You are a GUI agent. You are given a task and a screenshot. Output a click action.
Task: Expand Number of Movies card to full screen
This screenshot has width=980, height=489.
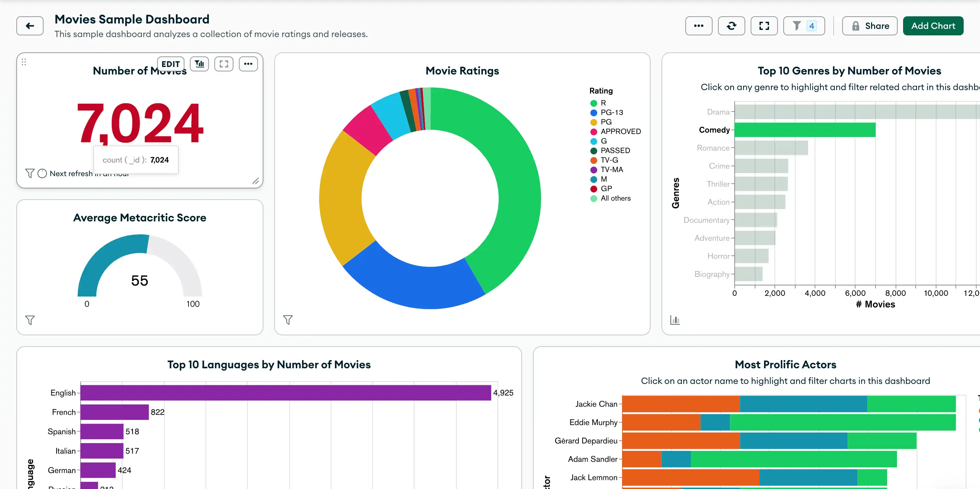point(224,64)
